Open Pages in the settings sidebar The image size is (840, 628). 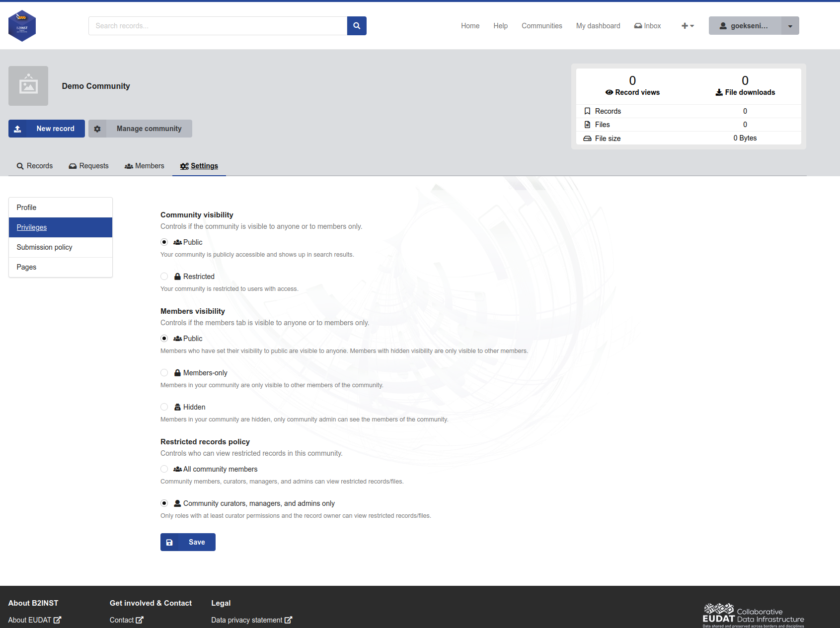coord(61,267)
